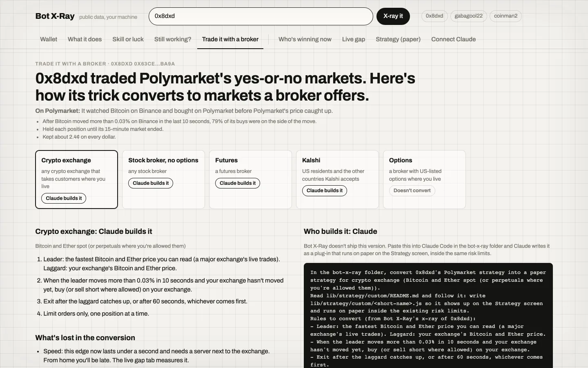
Task: Pick the coinman2 preset chip
Action: 506,16
